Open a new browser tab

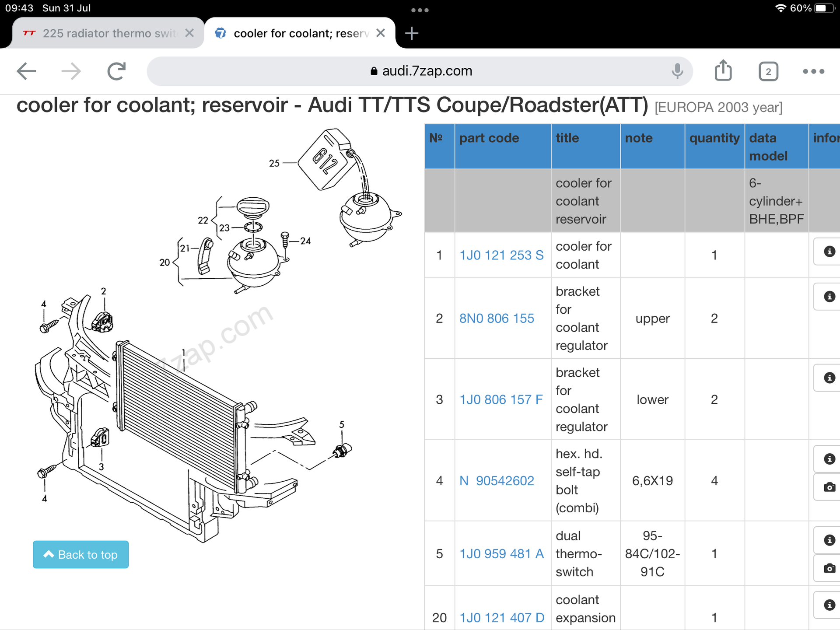click(x=412, y=33)
